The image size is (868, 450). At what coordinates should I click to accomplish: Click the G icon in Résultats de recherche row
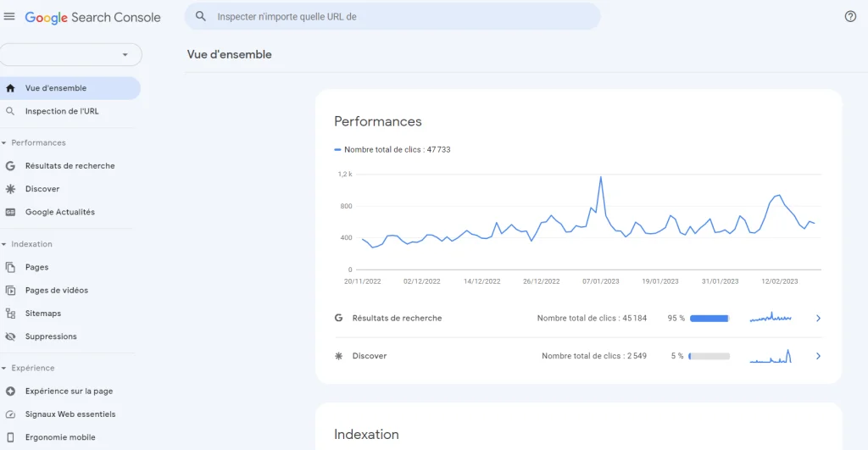(338, 319)
